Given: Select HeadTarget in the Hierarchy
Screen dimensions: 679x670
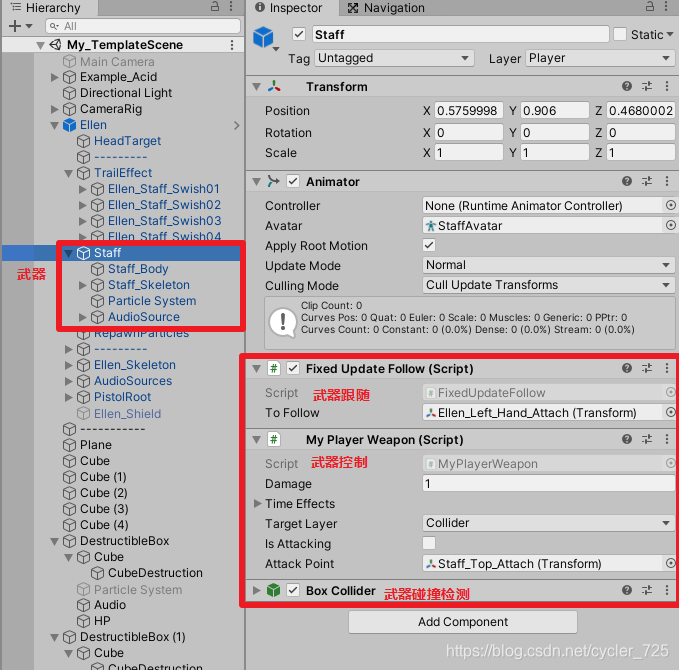Looking at the screenshot, I should 127,141.
